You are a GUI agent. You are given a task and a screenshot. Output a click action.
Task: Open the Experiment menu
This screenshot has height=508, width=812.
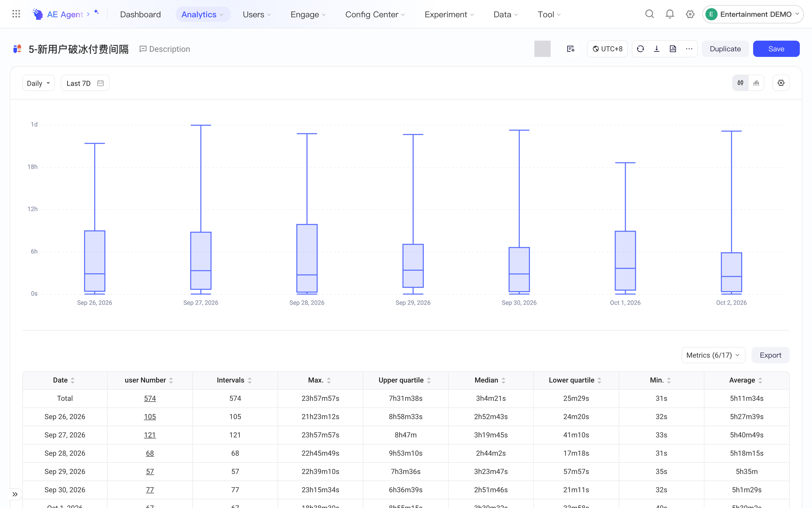(x=449, y=14)
